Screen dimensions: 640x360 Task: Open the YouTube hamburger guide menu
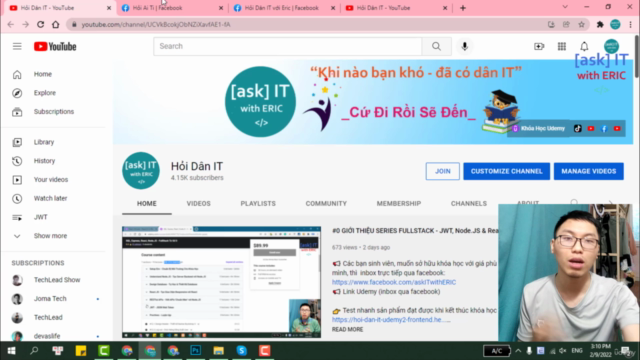tap(17, 46)
